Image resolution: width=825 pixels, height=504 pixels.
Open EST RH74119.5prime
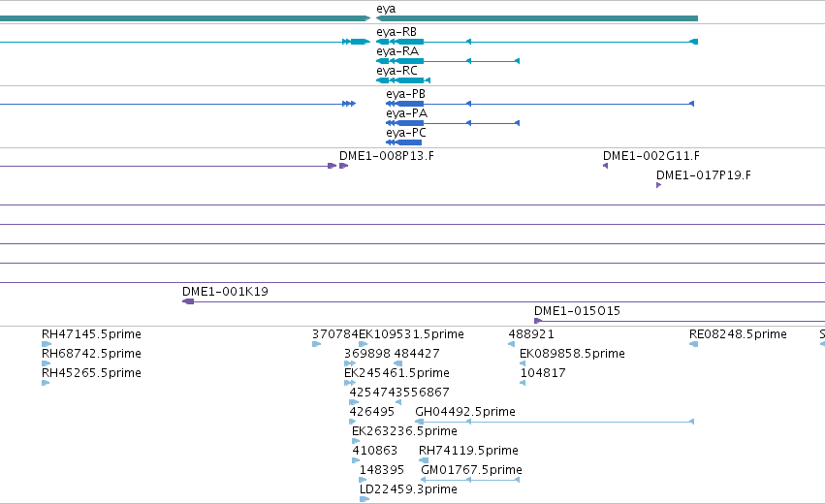pos(469,451)
